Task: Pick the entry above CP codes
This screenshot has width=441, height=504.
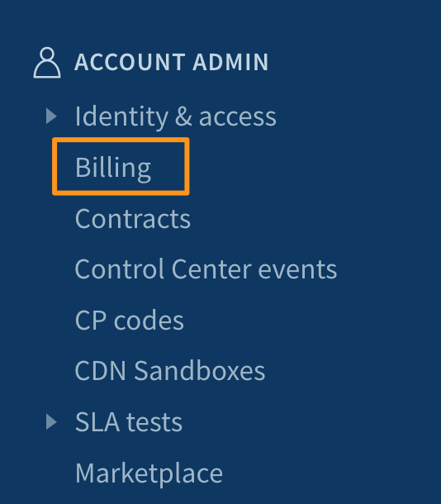Action: (x=206, y=269)
